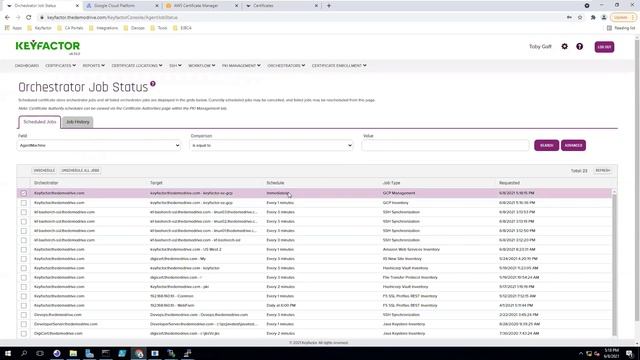Open the Keyfactor bookmarks folder

click(40, 28)
